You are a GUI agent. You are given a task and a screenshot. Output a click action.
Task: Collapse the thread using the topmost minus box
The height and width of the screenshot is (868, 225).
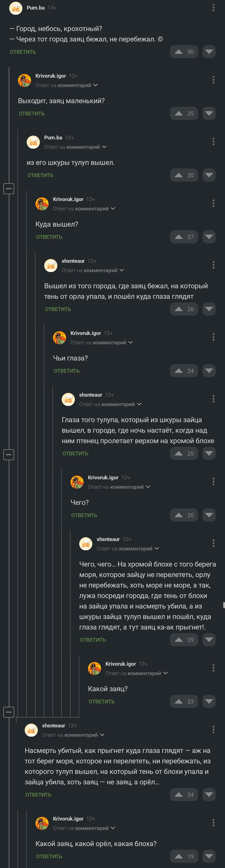9,188
